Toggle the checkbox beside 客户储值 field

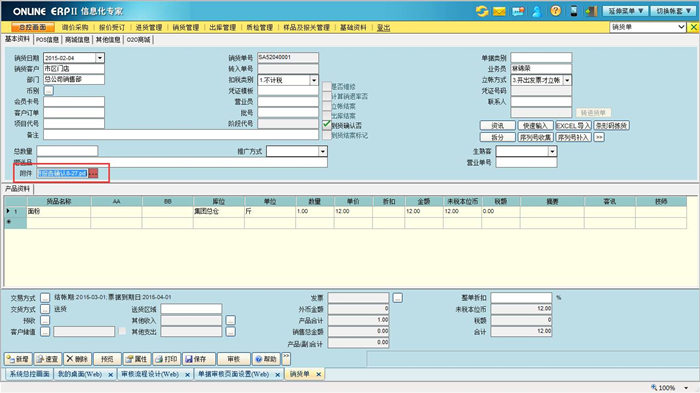pos(122,331)
